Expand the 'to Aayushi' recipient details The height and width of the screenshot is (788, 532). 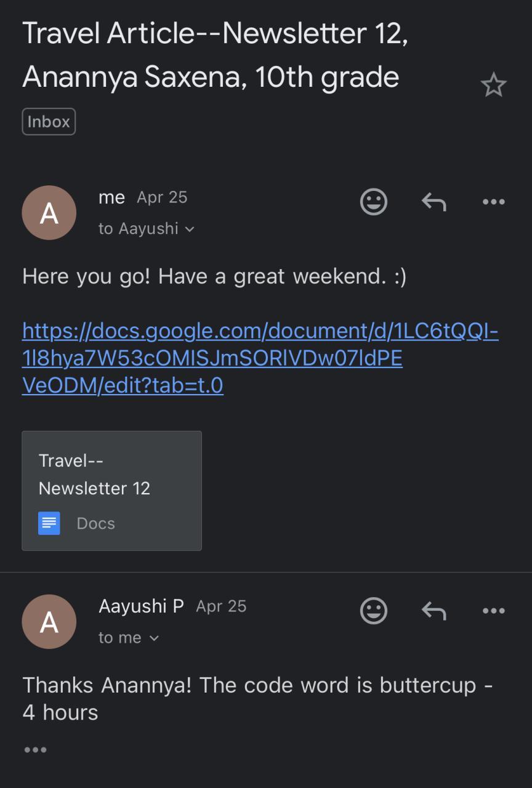(x=147, y=228)
